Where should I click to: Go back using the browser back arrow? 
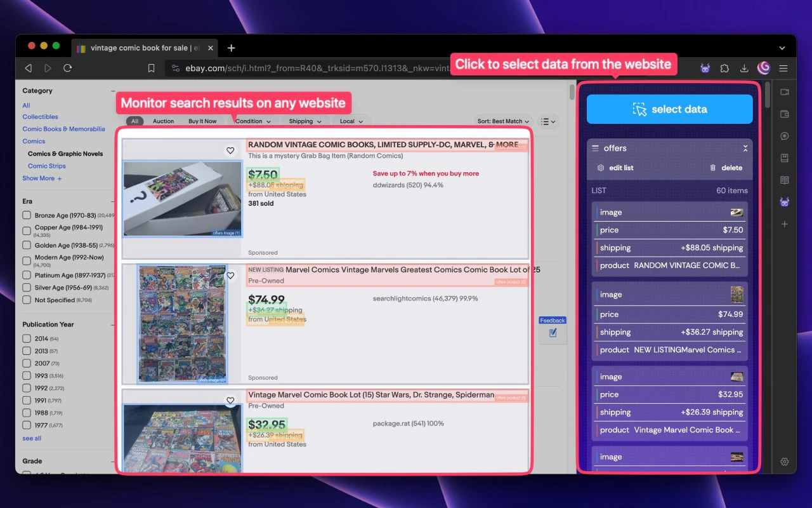click(x=28, y=68)
